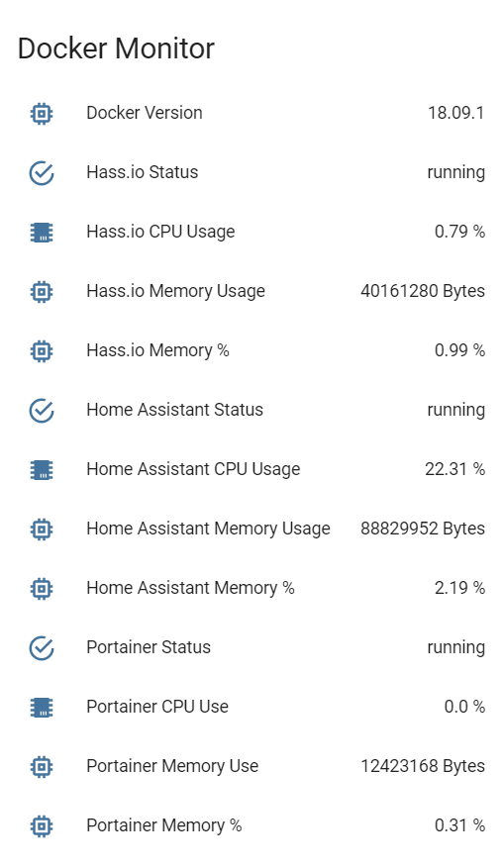Click the Hass.io CPU Usage memory icon
The height and width of the screenshot is (868, 503).
(x=42, y=232)
